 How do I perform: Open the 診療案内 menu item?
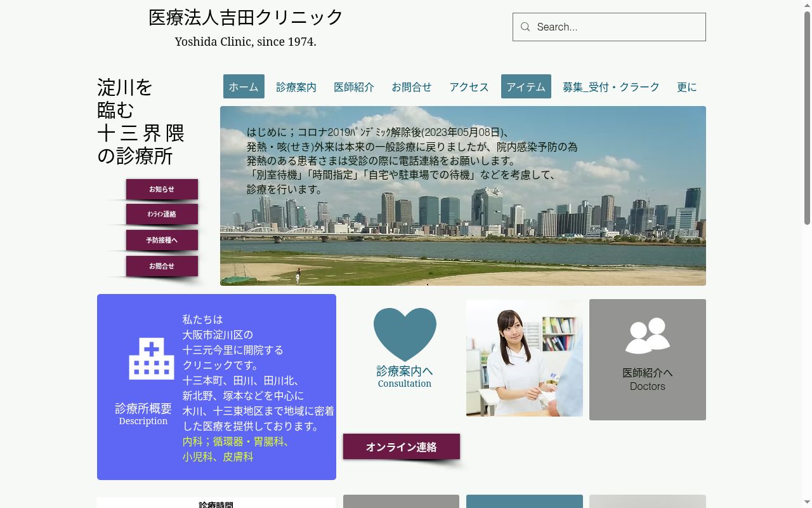[x=296, y=86]
